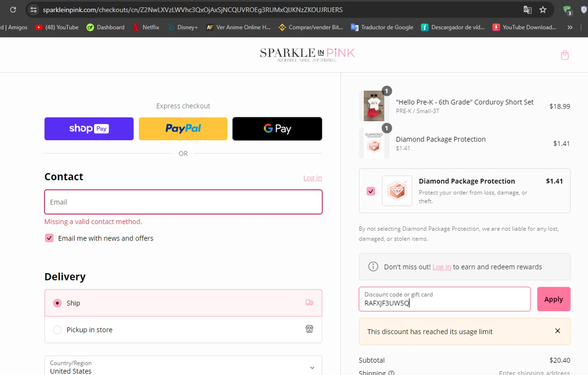Image resolution: width=588 pixels, height=375 pixels.
Task: Click the delivery truck icon in Ship row
Action: 309,303
